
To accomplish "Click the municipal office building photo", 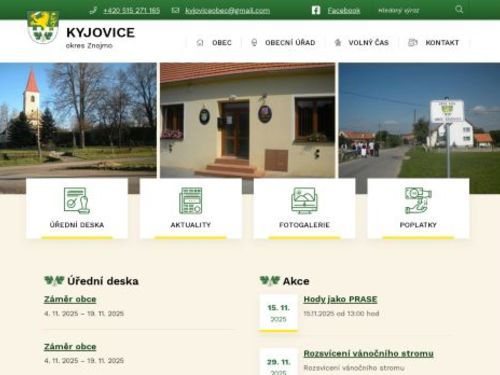I will pos(247,120).
